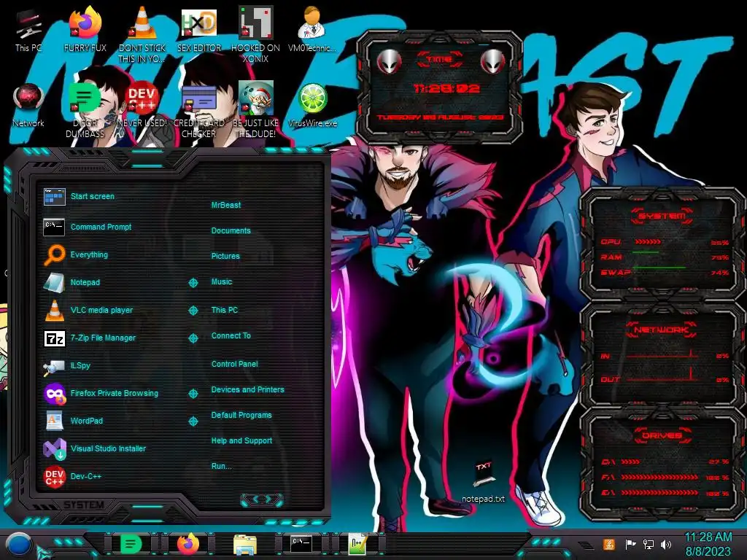Expand the Firefox Private Browsing jump list arrow

(x=193, y=394)
